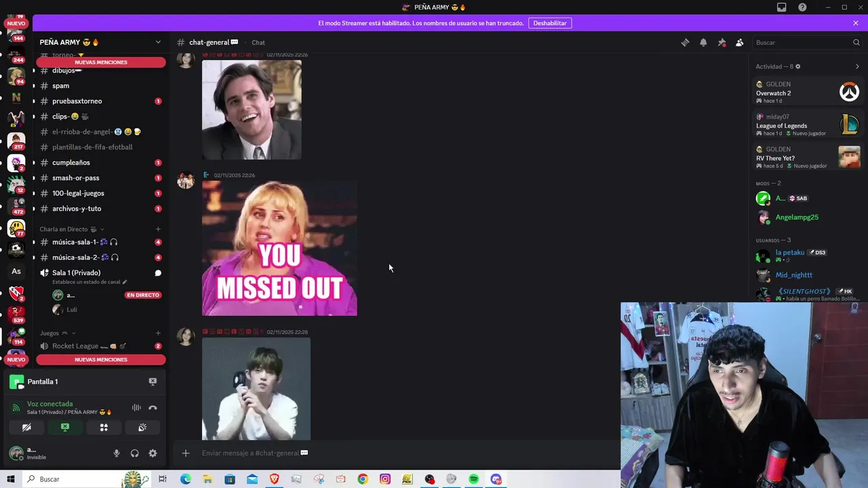Open the pruebasxtorneo channel

100,101
